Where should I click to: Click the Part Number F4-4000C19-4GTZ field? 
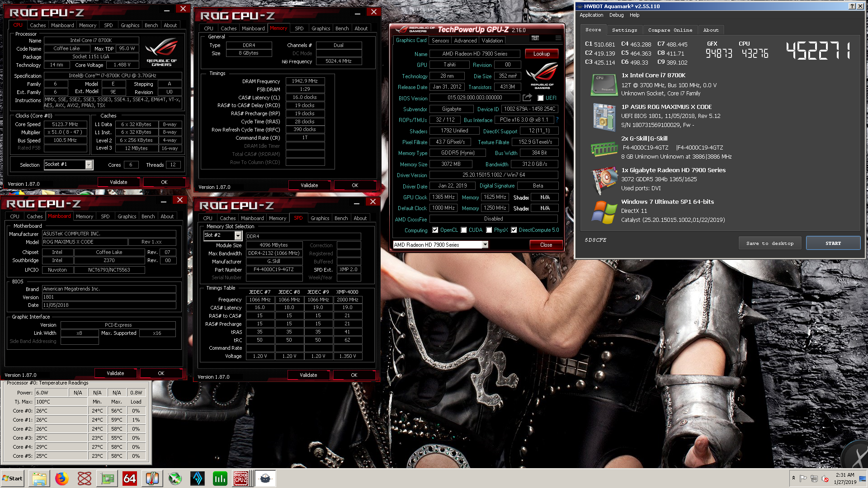click(274, 270)
